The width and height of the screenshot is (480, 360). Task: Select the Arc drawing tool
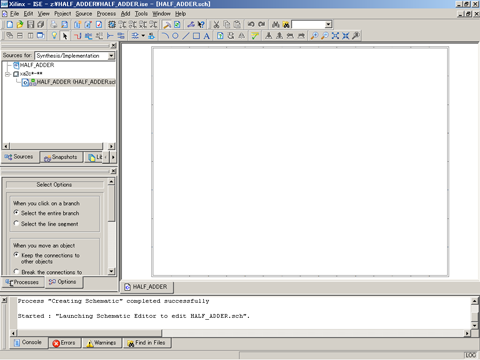point(165,36)
